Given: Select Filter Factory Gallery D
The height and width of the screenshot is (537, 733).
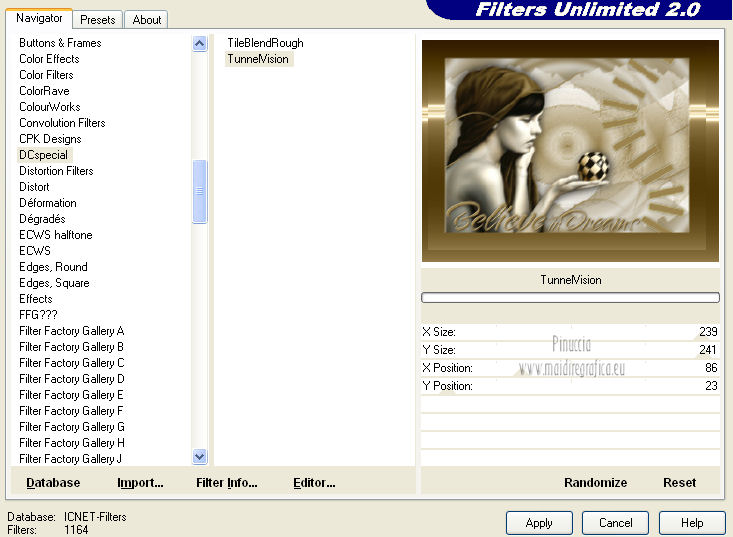Looking at the screenshot, I should 72,379.
